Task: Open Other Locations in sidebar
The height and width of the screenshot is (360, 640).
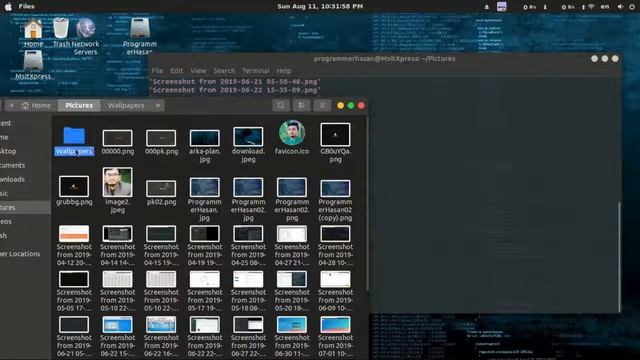Action: [x=20, y=253]
